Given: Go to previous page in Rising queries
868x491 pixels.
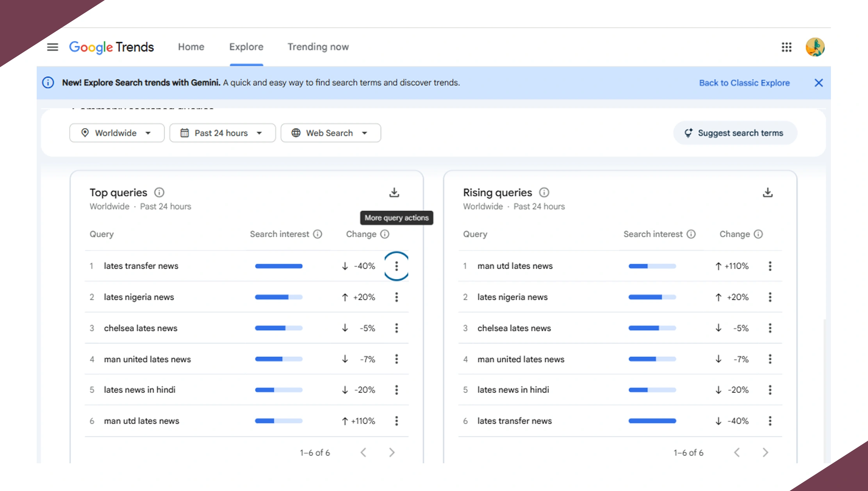Looking at the screenshot, I should [737, 452].
